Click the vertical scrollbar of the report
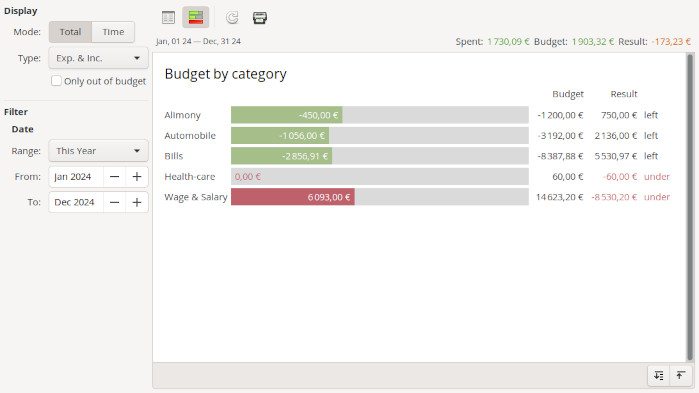The image size is (699, 393). click(690, 207)
